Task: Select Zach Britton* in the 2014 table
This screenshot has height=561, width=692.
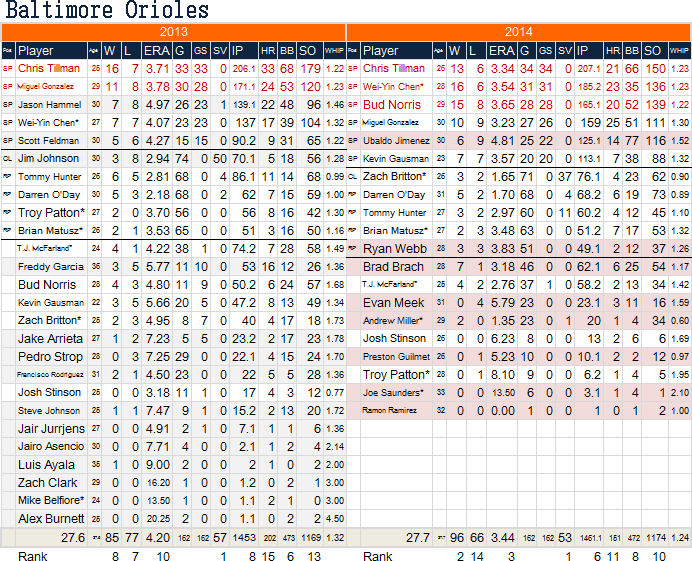Action: (395, 177)
